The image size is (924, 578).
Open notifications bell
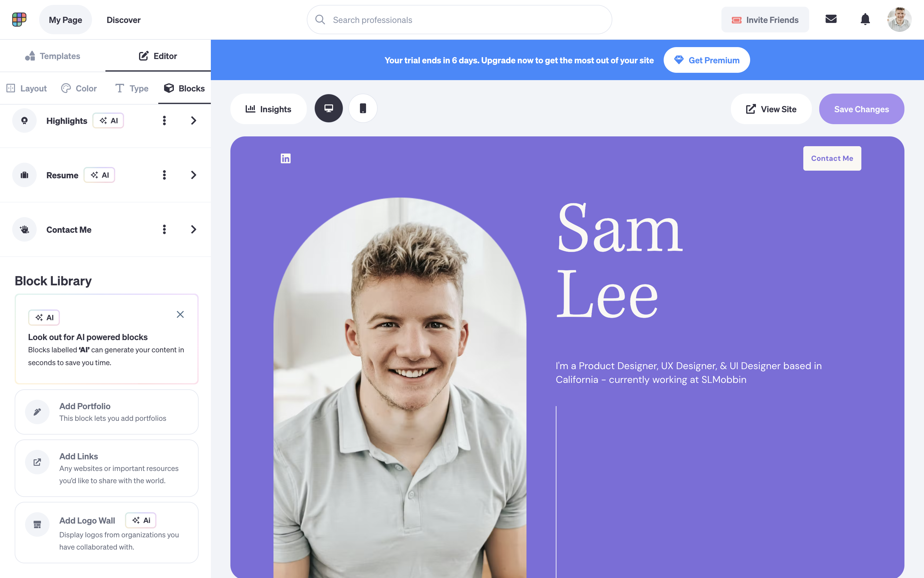click(865, 19)
